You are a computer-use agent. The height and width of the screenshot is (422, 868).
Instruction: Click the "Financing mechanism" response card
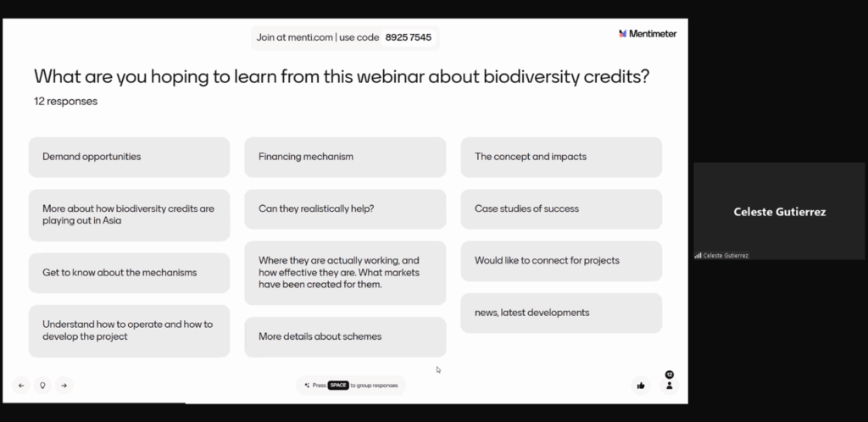click(345, 157)
